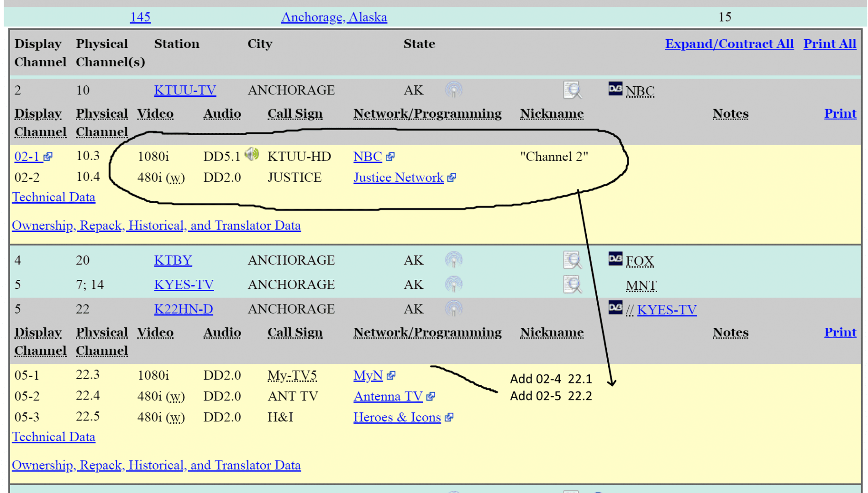Click the Print All link
Screen dimensions: 868x493
[830, 43]
